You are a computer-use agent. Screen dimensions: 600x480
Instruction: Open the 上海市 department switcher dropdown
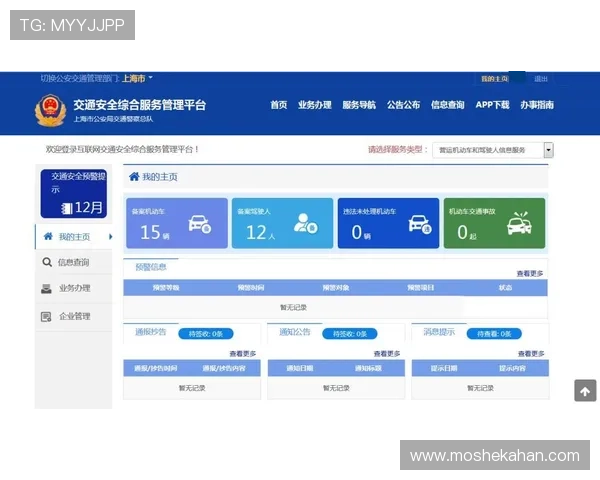point(137,78)
